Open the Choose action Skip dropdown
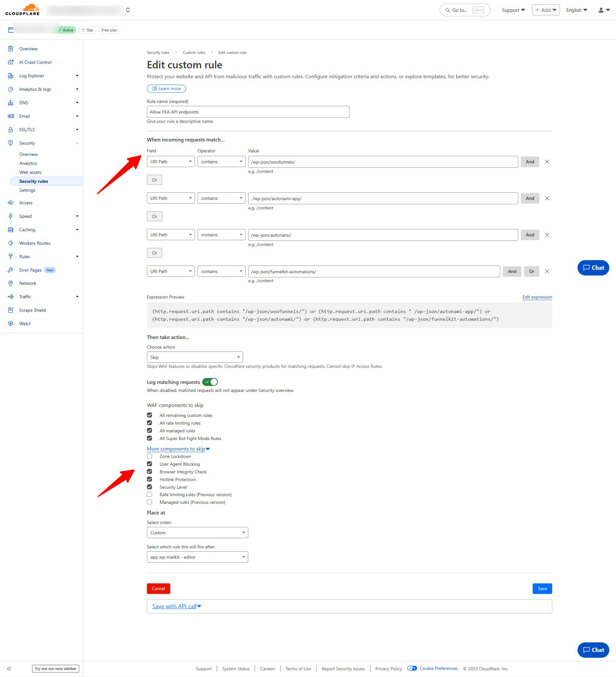This screenshot has width=616, height=677. (195, 357)
